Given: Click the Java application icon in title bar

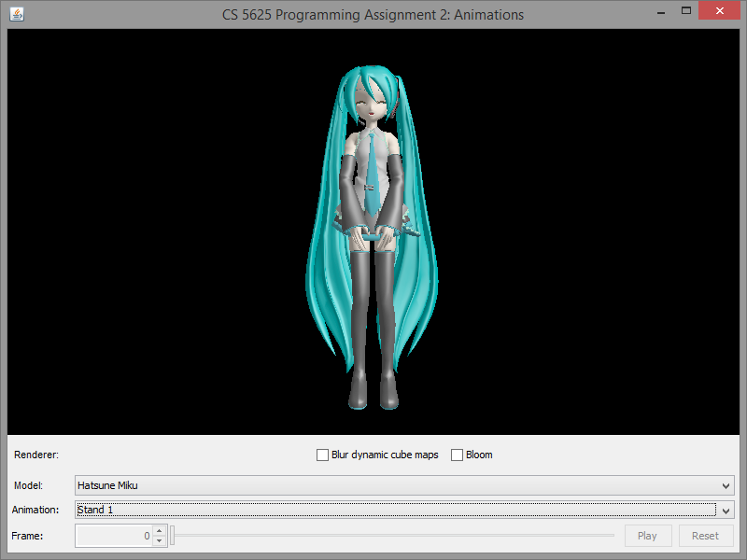Looking at the screenshot, I should (17, 14).
